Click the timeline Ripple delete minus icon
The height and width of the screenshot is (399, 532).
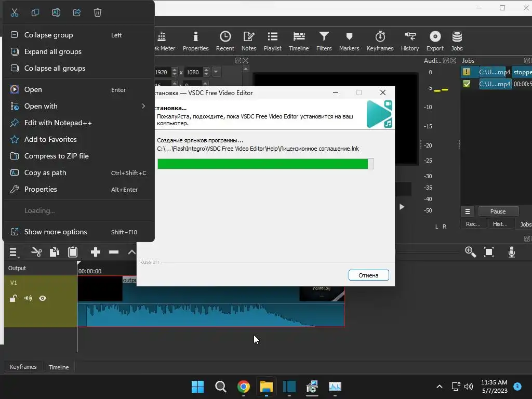click(x=114, y=252)
